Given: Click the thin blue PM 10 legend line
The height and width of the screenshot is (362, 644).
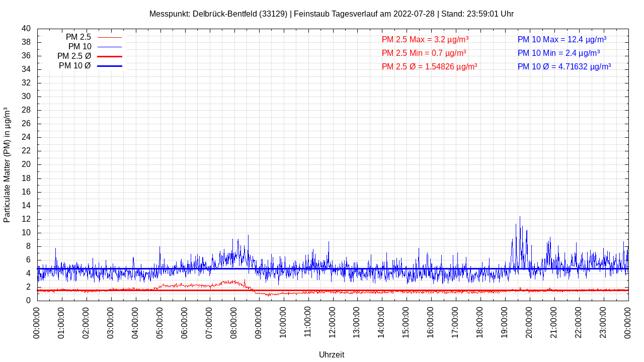Looking at the screenshot, I should tap(109, 47).
